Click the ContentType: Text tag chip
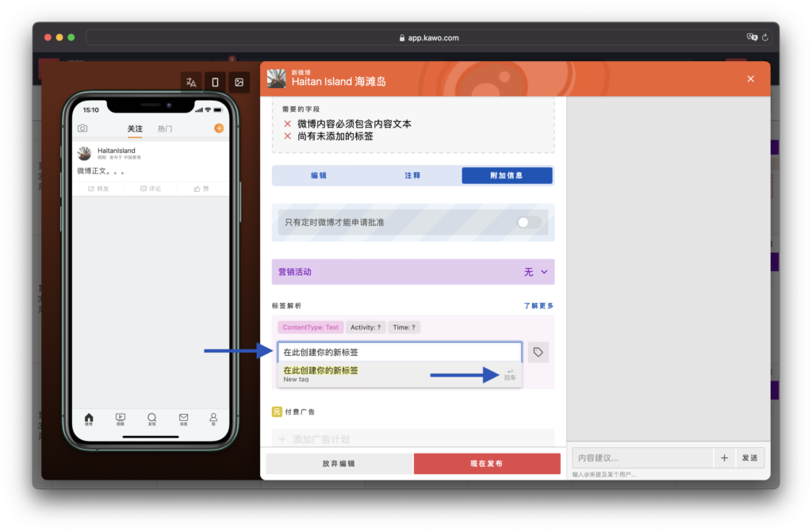This screenshot has height=532, width=812. coord(310,327)
